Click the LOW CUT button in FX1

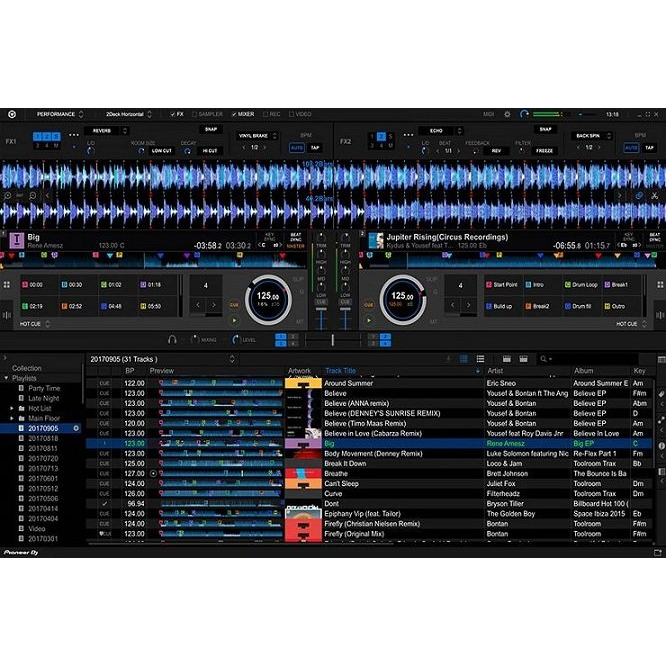coord(162,150)
